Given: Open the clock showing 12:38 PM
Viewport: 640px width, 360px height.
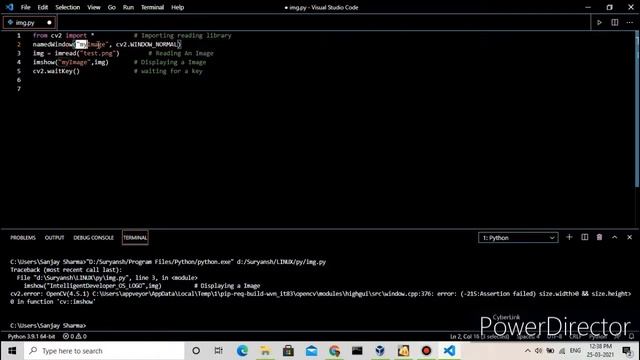Looking at the screenshot, I should (x=600, y=350).
